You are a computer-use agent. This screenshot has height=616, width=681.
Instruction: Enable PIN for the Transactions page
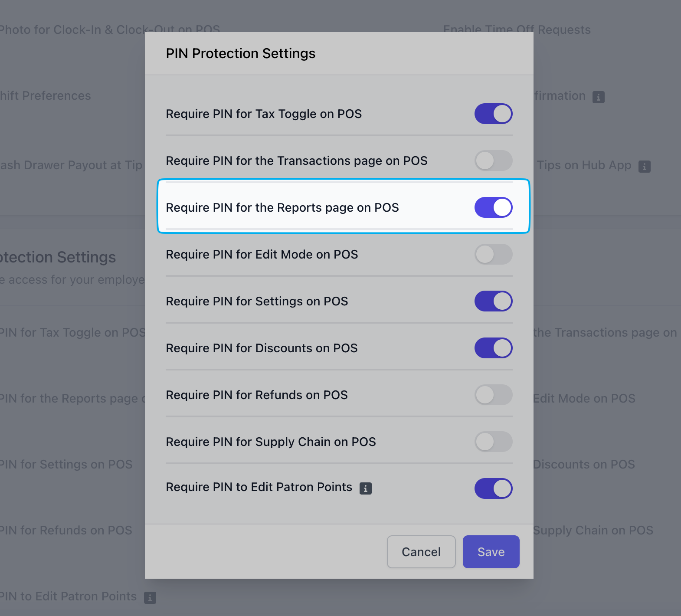(x=493, y=161)
